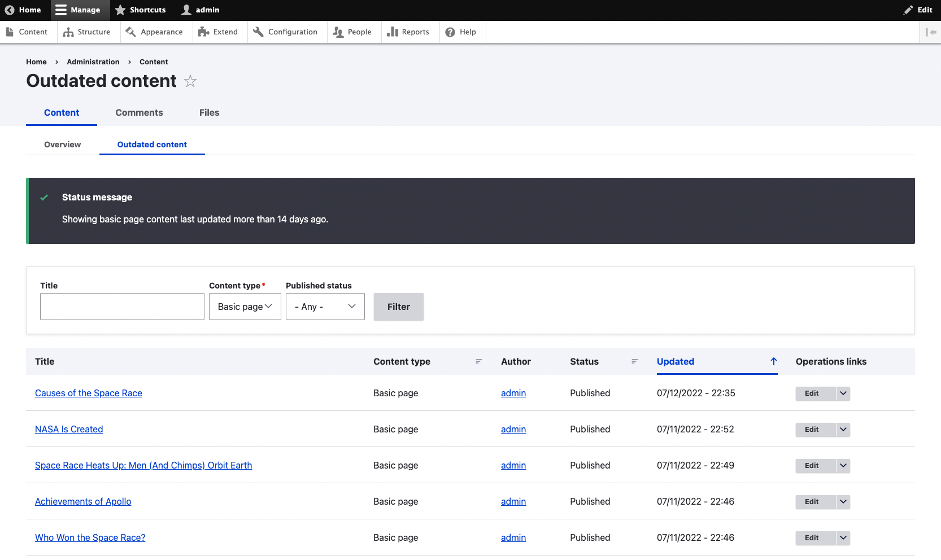The height and width of the screenshot is (560, 941).
Task: Open the Extend modules page
Action: (x=218, y=32)
